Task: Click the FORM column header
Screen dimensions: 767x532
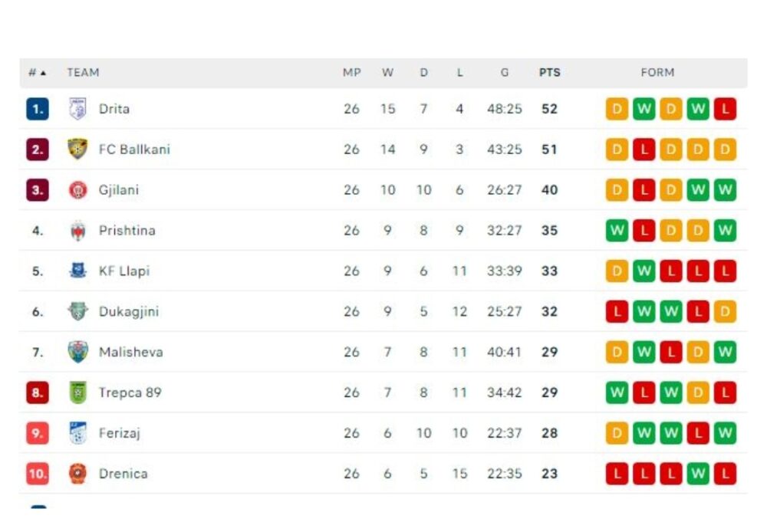Action: coord(657,72)
